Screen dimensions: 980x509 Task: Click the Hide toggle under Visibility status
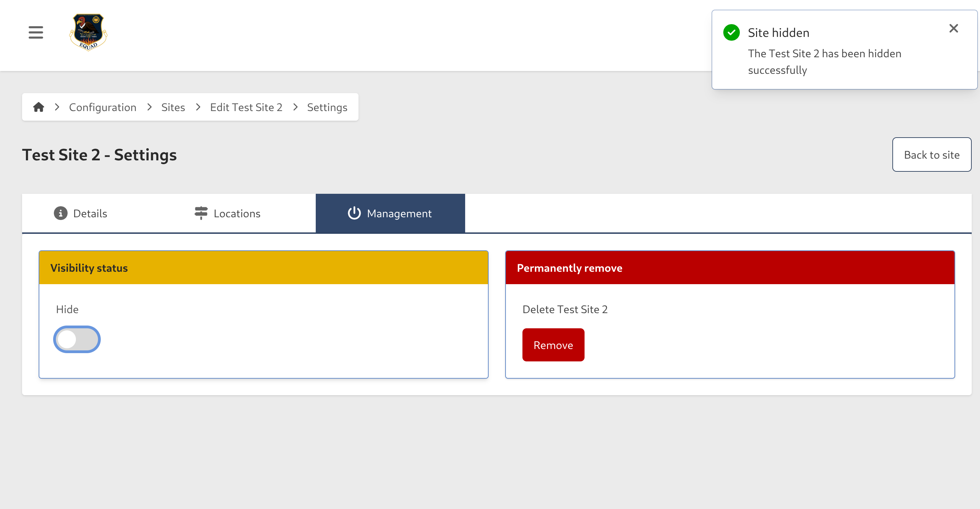(x=77, y=339)
